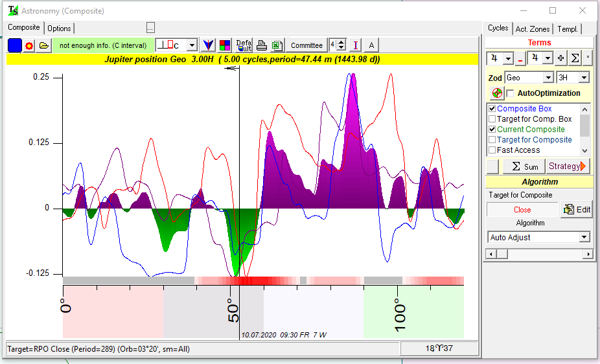The image size is (600, 364).
Task: Open file using the yellow folder icon
Action: click(x=43, y=45)
